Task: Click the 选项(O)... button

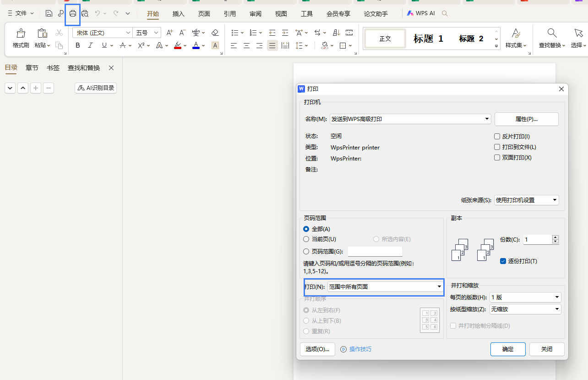Action: coord(317,349)
